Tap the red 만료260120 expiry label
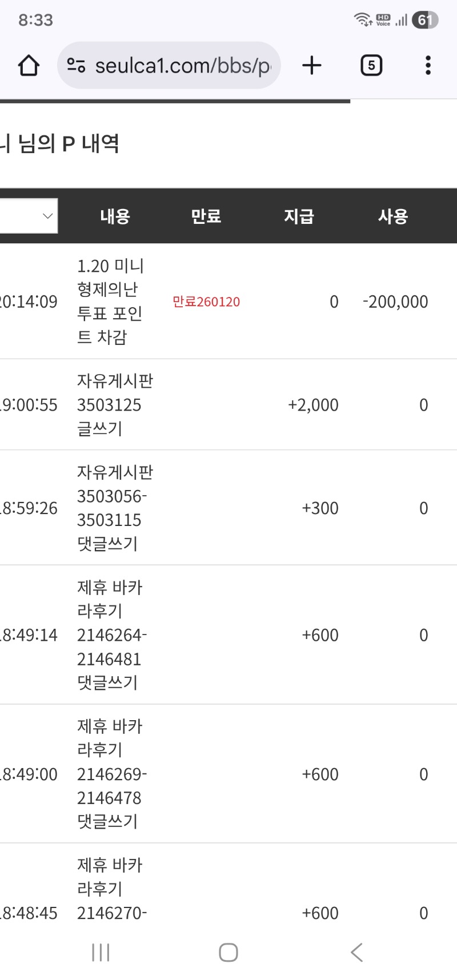457x980 pixels. point(206,302)
